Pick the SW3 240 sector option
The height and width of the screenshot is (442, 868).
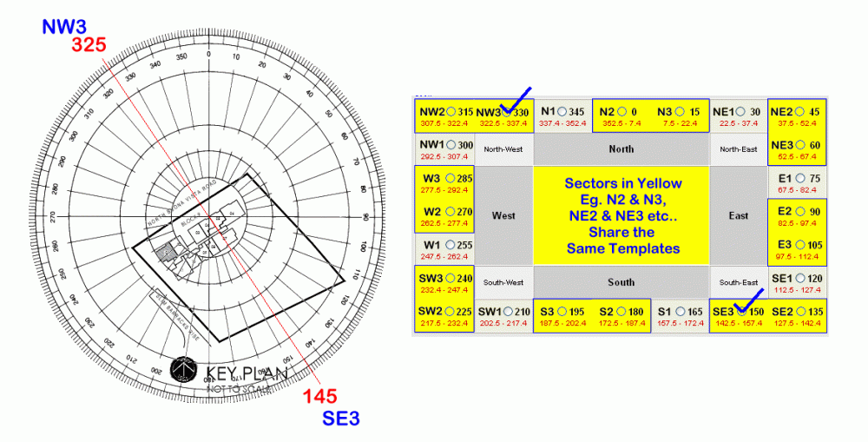449,279
